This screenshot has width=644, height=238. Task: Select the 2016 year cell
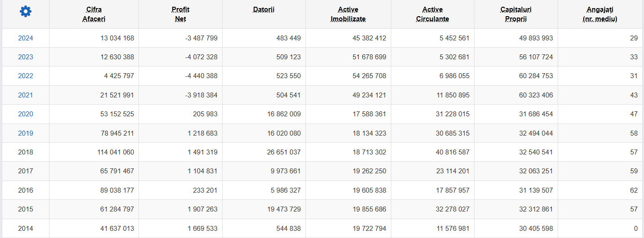click(26, 190)
